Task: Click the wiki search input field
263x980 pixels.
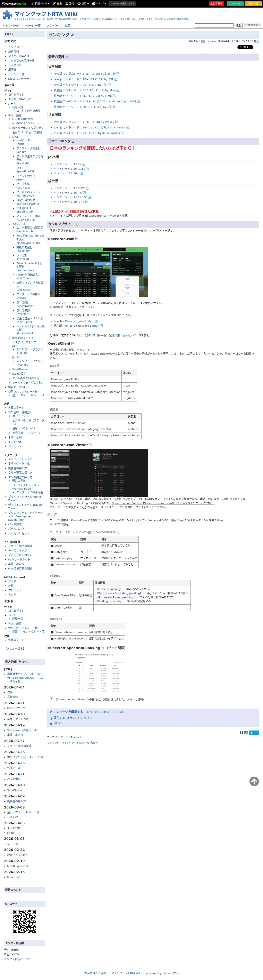Action: [x=214, y=25]
